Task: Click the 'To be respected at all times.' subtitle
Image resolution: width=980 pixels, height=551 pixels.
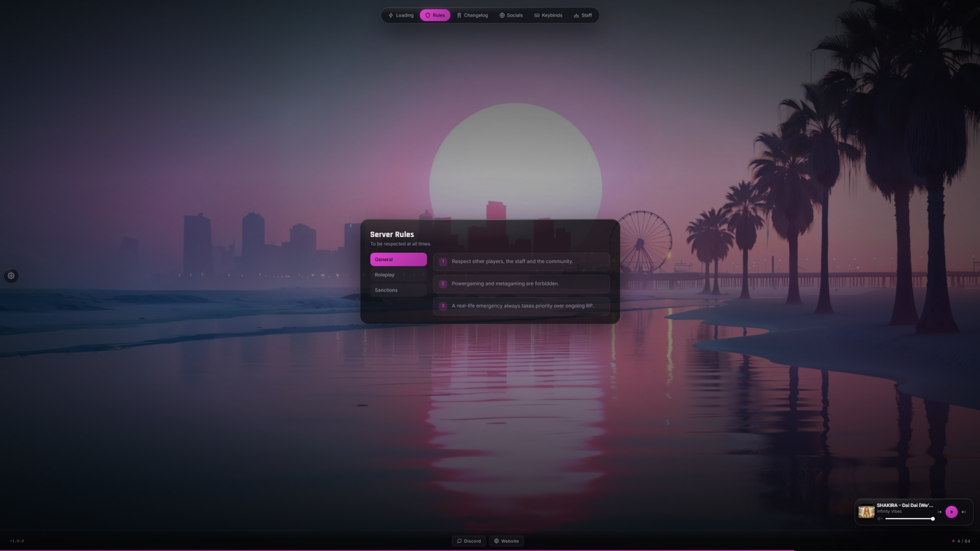Action: 400,244
